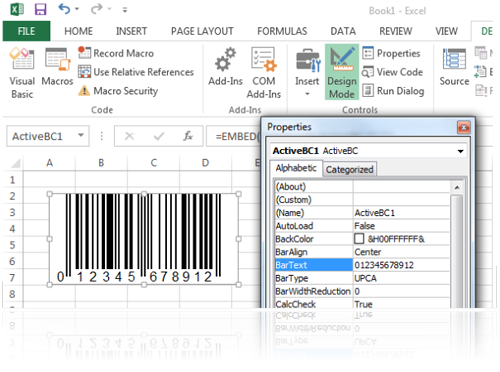Switch to the Categorized tab
500x372 pixels.
349,169
